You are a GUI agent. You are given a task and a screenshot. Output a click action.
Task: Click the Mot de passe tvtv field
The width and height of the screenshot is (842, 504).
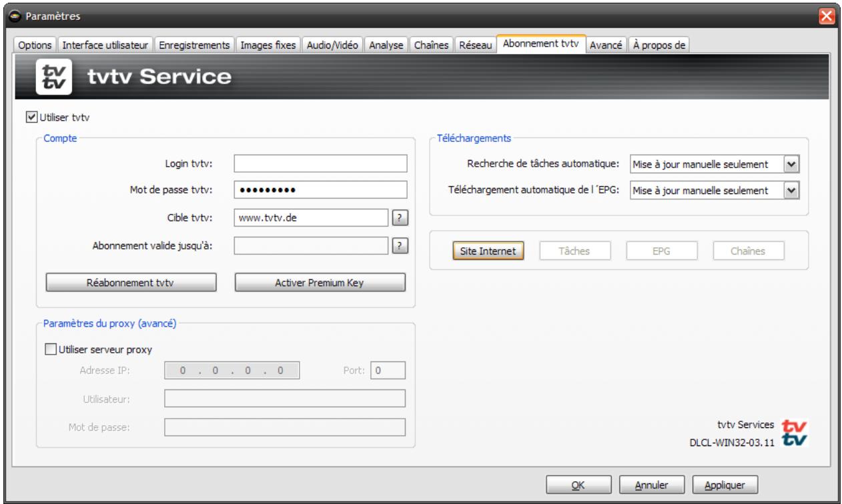[320, 190]
